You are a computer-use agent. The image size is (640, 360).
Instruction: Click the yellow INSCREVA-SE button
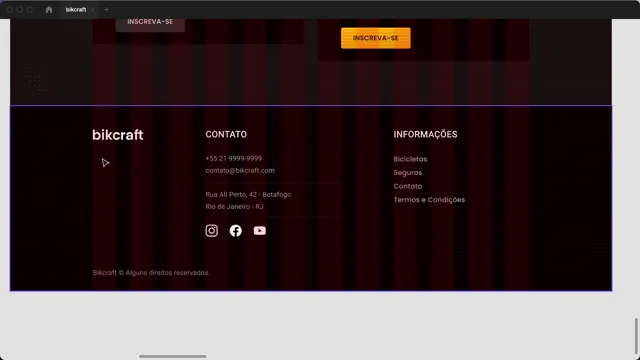click(x=376, y=38)
